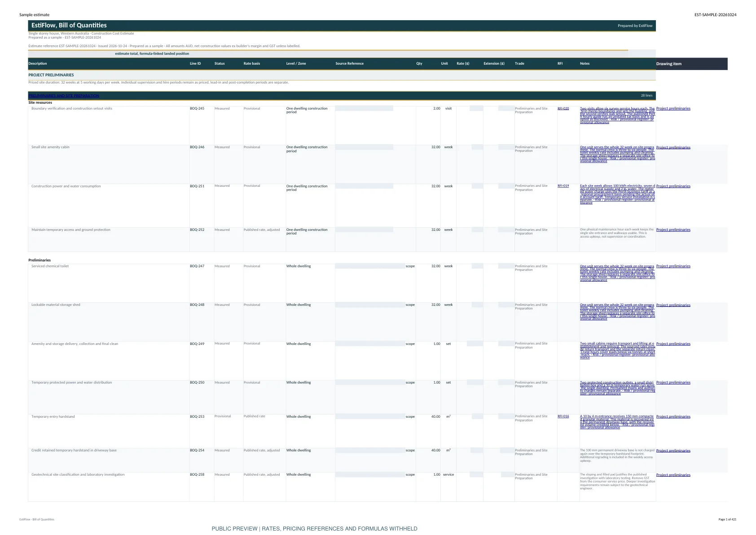756x535 pixels.
Task: Click "Geotechnical site classification and laboratory investigation" description
Action: (x=78, y=474)
